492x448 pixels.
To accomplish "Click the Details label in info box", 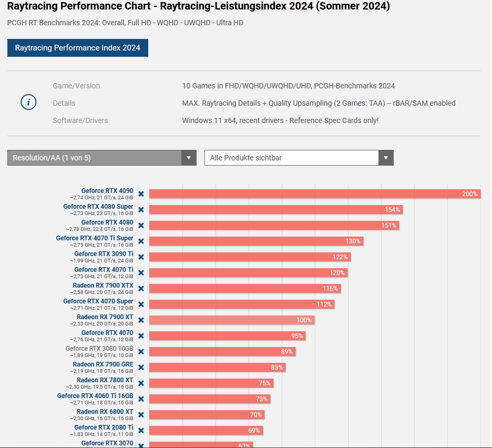I will coord(64,103).
